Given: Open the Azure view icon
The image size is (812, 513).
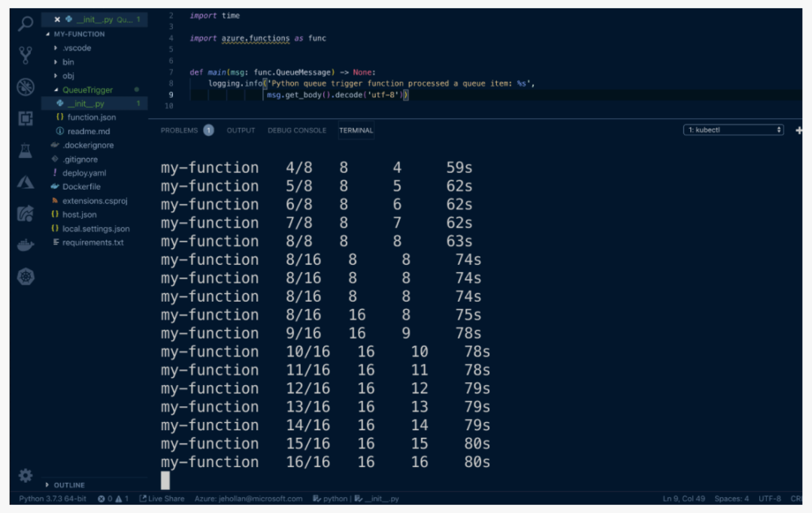Looking at the screenshot, I should [26, 182].
